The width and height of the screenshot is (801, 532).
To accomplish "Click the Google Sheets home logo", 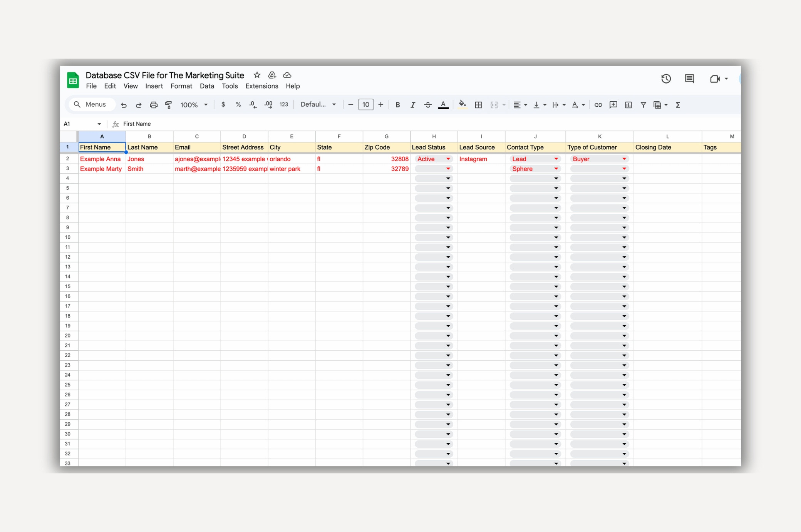I will [73, 80].
